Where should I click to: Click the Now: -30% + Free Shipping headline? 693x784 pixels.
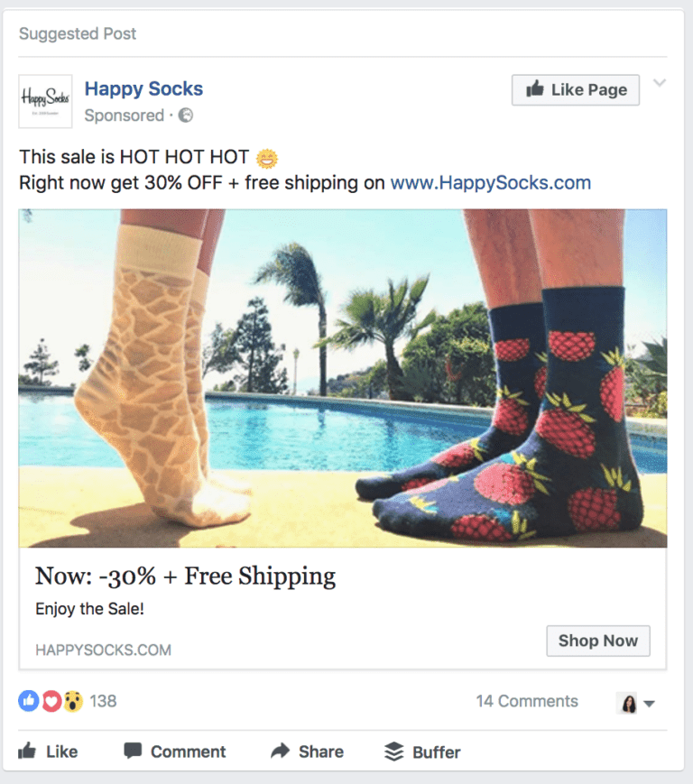(185, 576)
